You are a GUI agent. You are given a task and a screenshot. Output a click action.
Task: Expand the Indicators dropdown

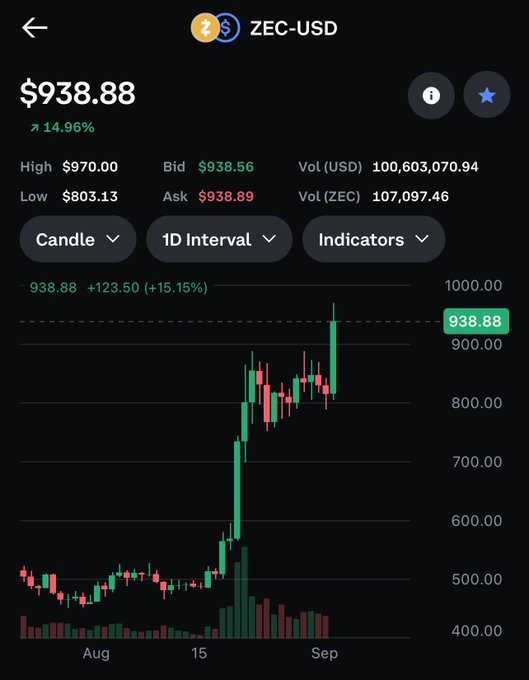[x=374, y=239]
